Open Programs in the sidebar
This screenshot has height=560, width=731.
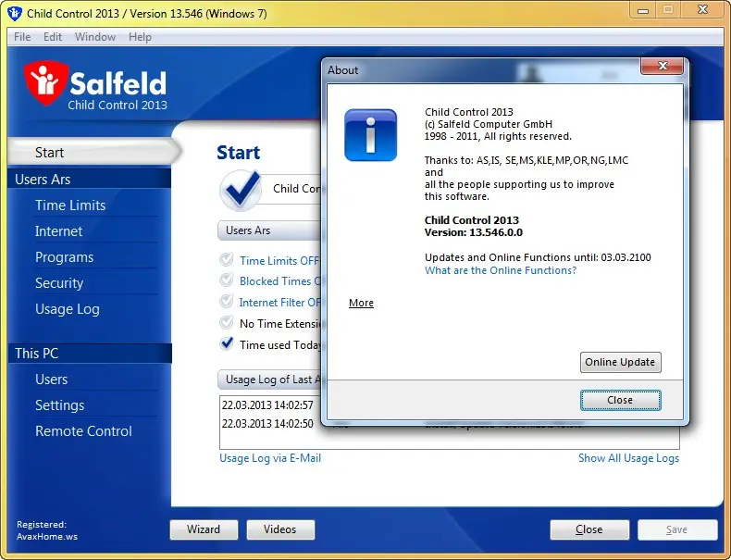click(65, 257)
